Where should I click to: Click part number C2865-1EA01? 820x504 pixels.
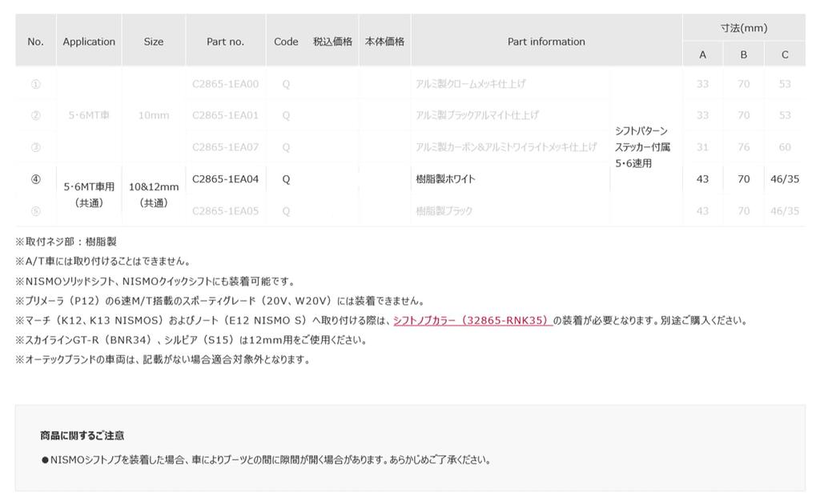click(x=225, y=115)
